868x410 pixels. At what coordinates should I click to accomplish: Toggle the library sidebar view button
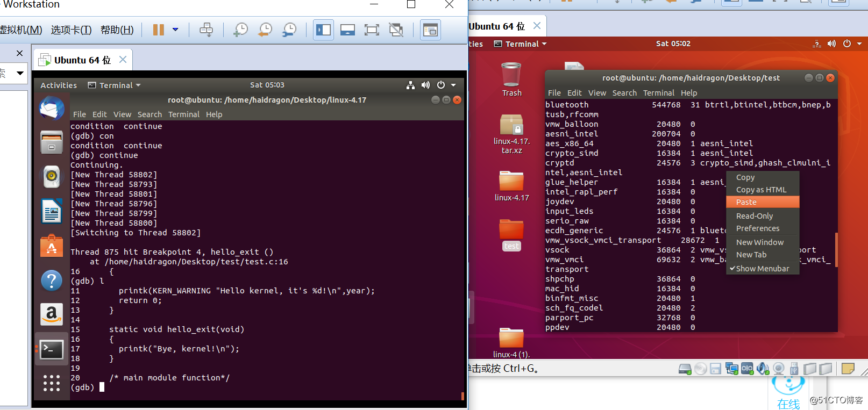click(x=323, y=30)
